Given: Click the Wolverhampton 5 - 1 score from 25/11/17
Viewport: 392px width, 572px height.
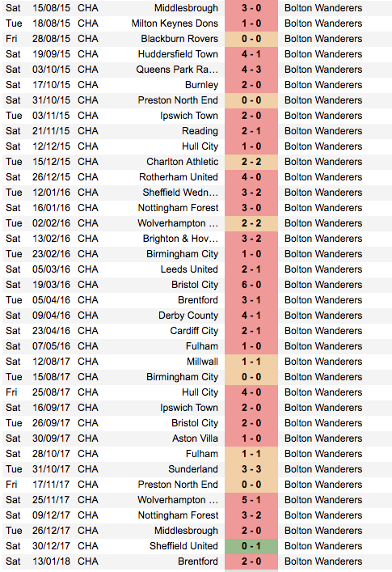Looking at the screenshot, I should [251, 500].
